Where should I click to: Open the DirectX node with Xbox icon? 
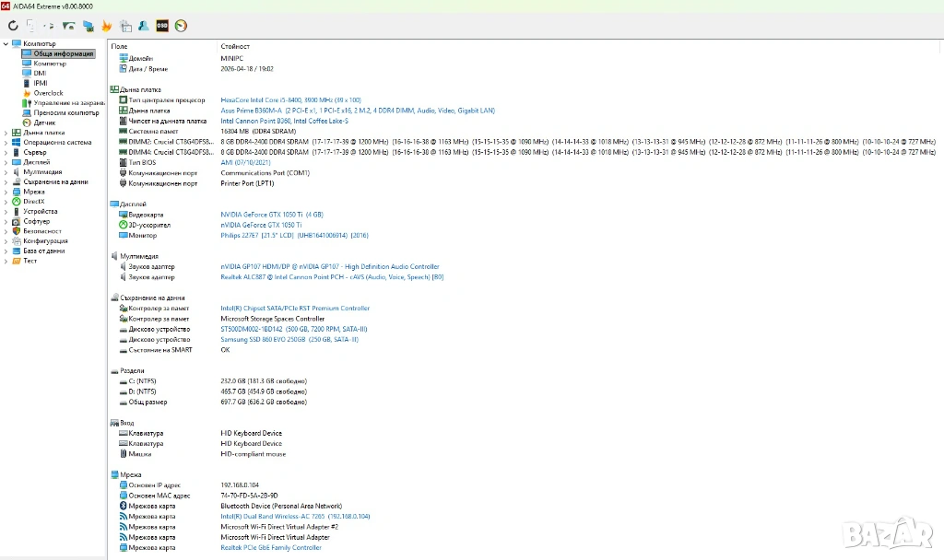pyautogui.click(x=34, y=202)
